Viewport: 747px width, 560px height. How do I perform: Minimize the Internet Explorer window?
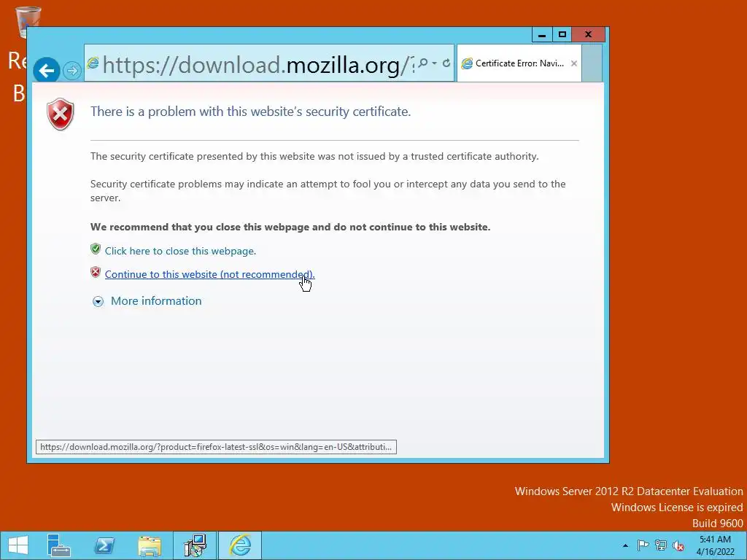(x=542, y=34)
